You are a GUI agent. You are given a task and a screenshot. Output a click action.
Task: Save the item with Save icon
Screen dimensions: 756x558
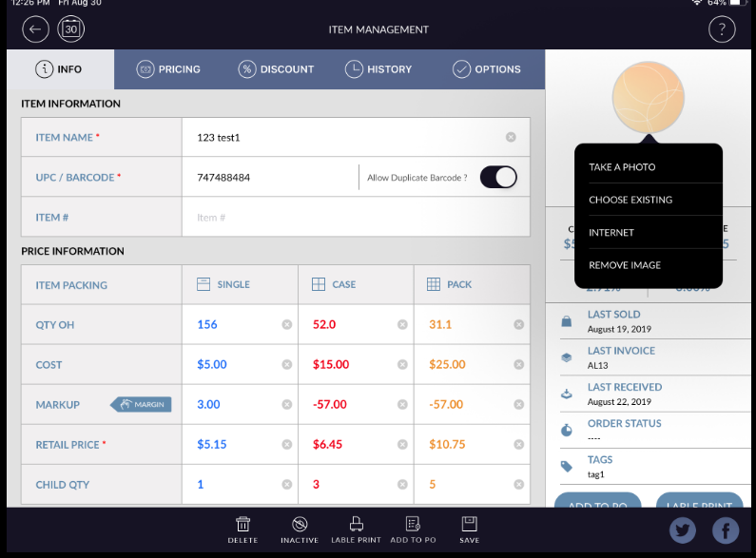click(x=469, y=529)
